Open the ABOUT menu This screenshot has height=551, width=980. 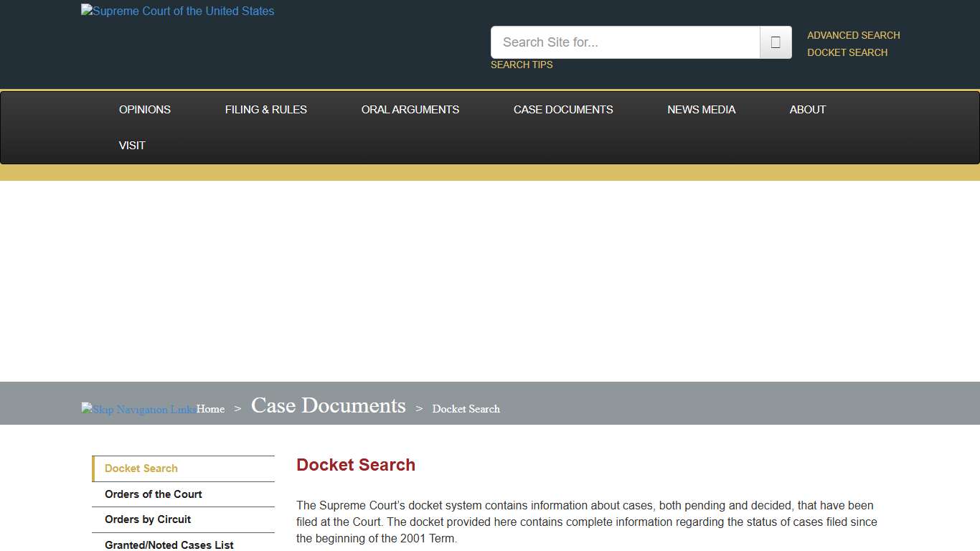[x=807, y=109]
